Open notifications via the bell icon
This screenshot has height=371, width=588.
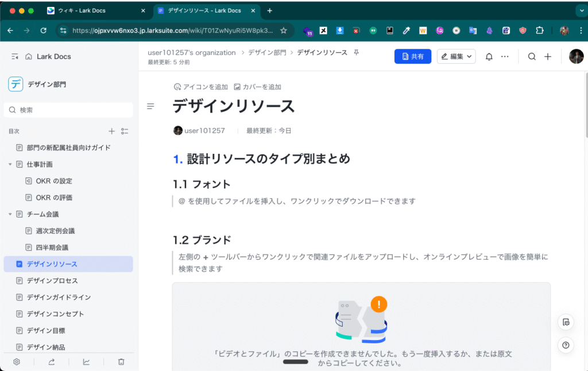489,56
